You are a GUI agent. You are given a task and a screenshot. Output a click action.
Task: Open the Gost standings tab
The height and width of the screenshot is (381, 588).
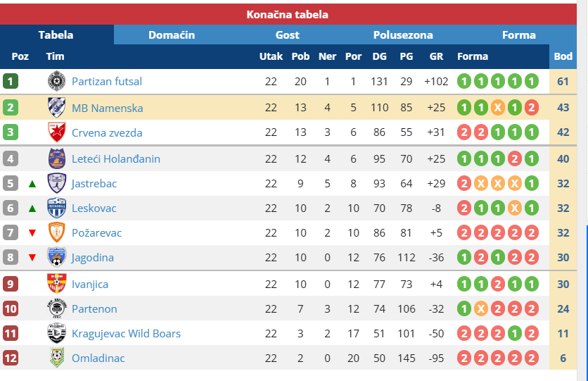[x=287, y=35]
